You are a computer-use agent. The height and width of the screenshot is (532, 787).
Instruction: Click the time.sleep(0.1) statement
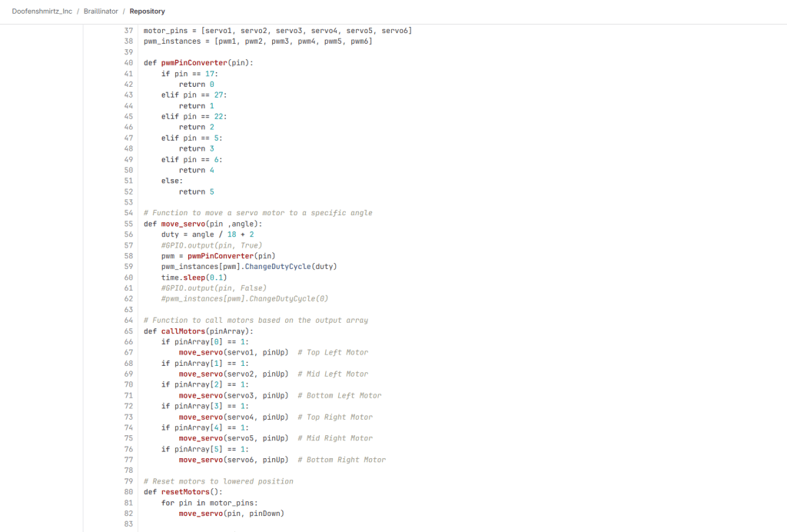[x=194, y=278]
